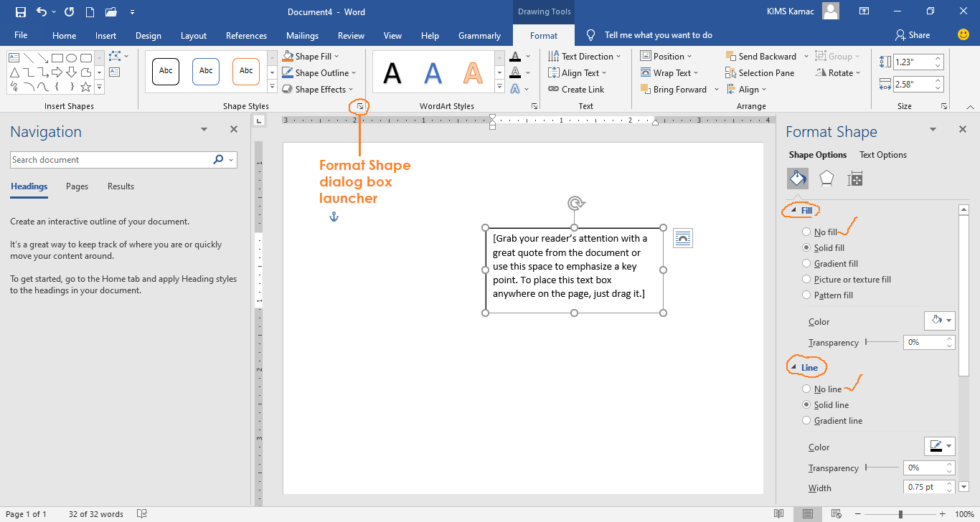Launch Format Shape dialog from Shape Styles

coord(360,106)
